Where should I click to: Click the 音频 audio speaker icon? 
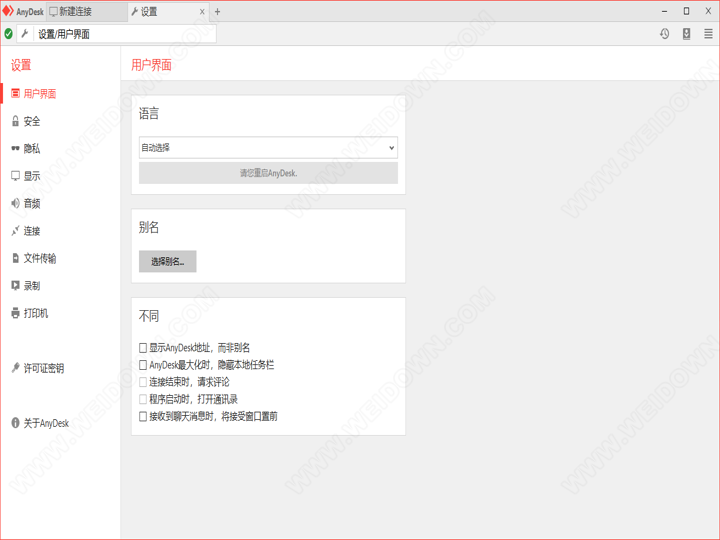(x=15, y=204)
